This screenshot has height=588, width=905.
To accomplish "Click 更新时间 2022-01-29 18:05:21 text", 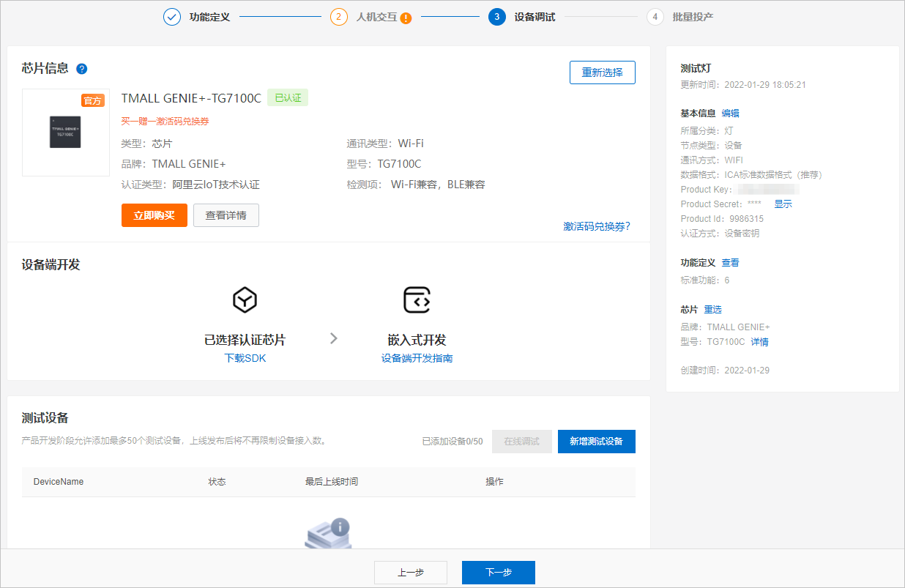I will coord(743,85).
